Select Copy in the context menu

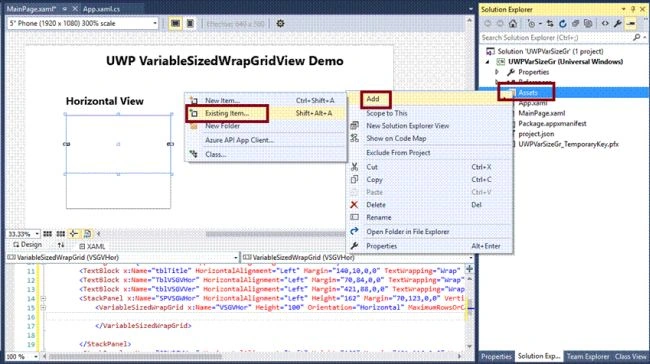tap(429, 180)
